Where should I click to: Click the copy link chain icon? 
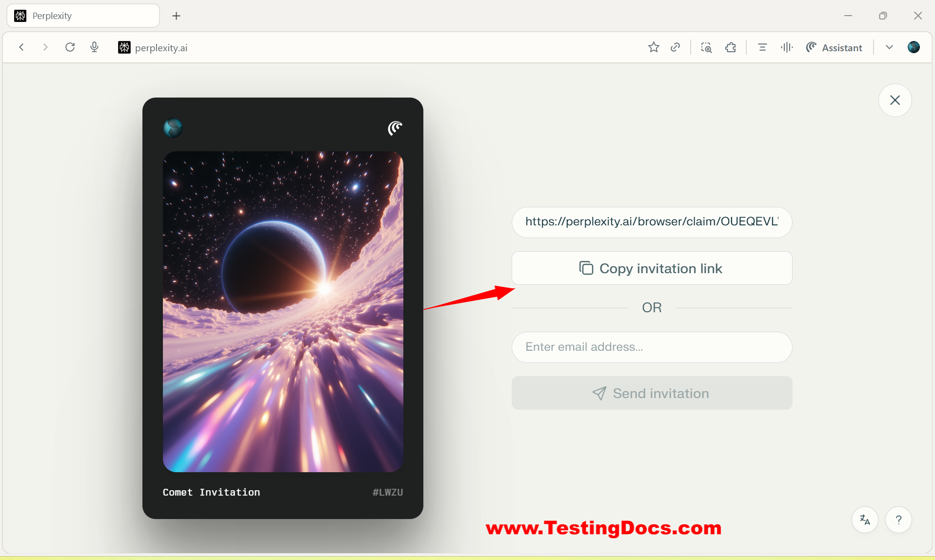(676, 47)
